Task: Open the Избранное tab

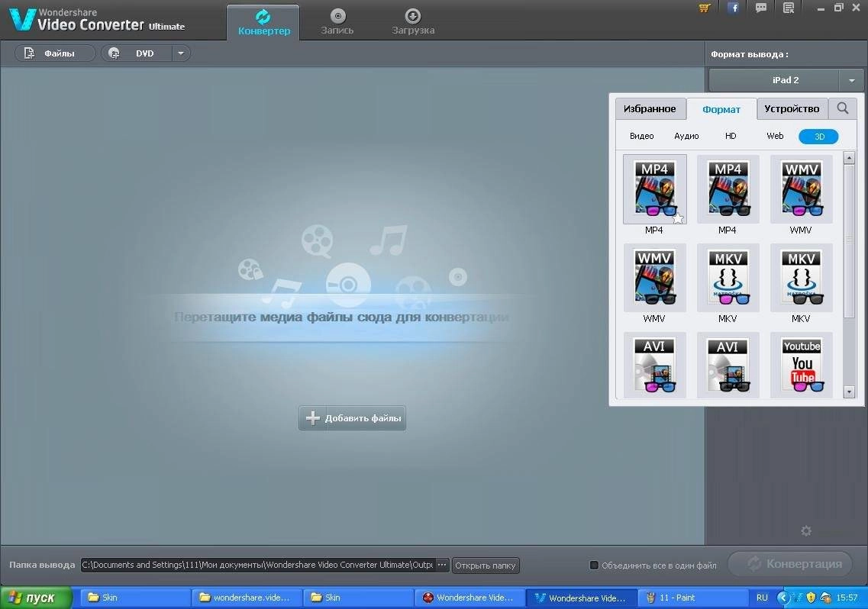Action: [x=650, y=108]
